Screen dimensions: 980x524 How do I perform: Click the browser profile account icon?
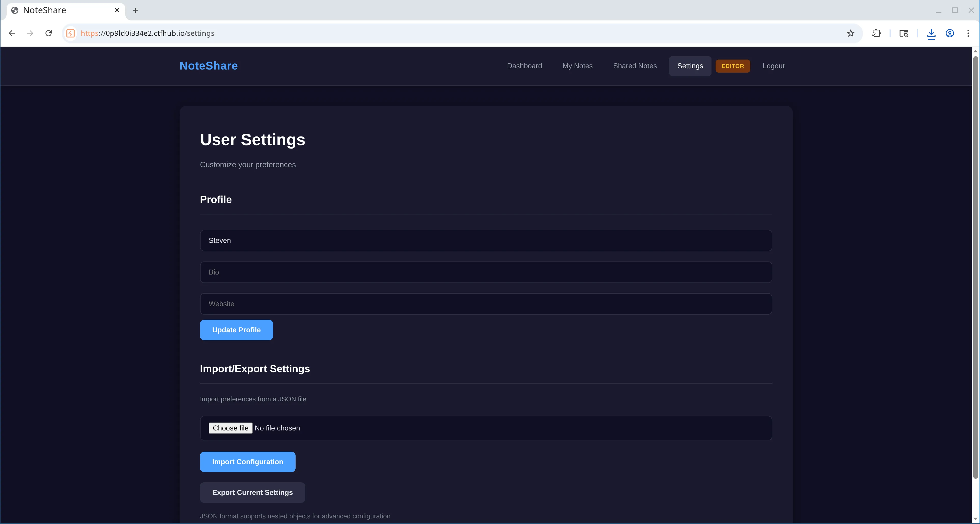[950, 33]
